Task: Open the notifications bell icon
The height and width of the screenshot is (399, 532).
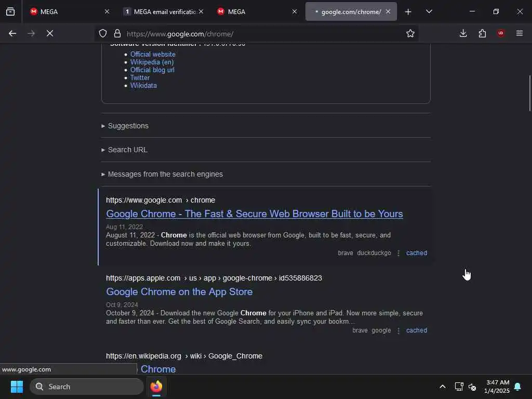Action: tap(518, 387)
